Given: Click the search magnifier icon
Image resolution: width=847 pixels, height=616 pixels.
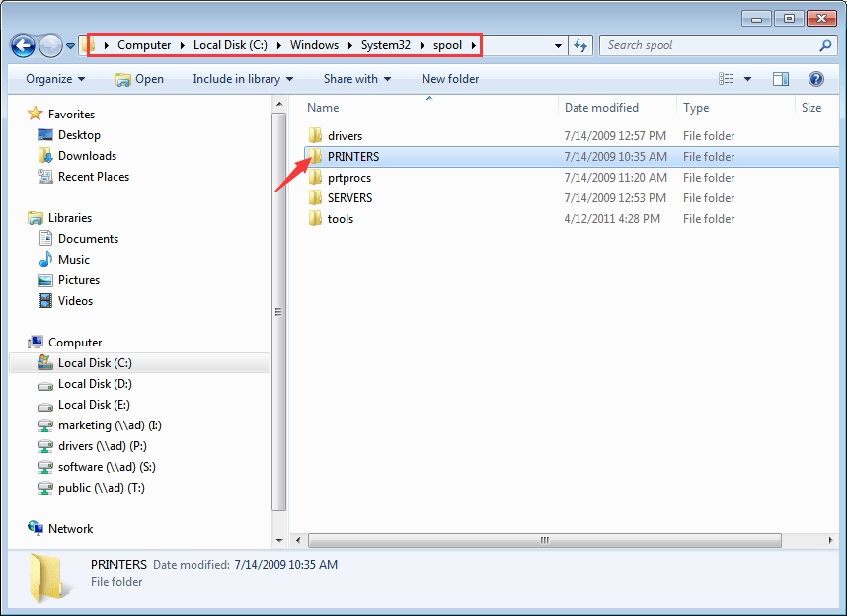Looking at the screenshot, I should pos(826,45).
